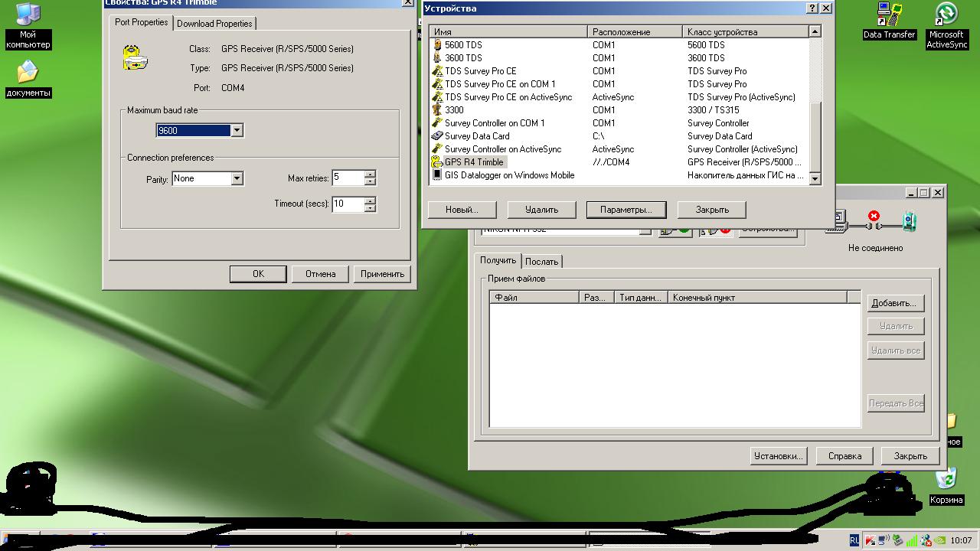The width and height of the screenshot is (980, 551).
Task: Click the Survey Controller on COM 1 icon
Action: coord(437,122)
